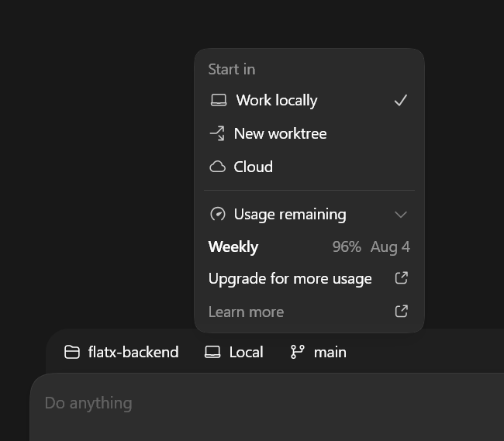Click the Weekly usage label
The width and height of the screenshot is (504, 441).
coord(233,246)
